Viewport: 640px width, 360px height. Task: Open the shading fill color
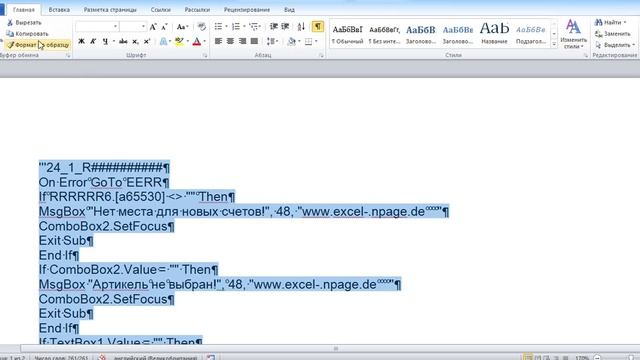[291, 41]
